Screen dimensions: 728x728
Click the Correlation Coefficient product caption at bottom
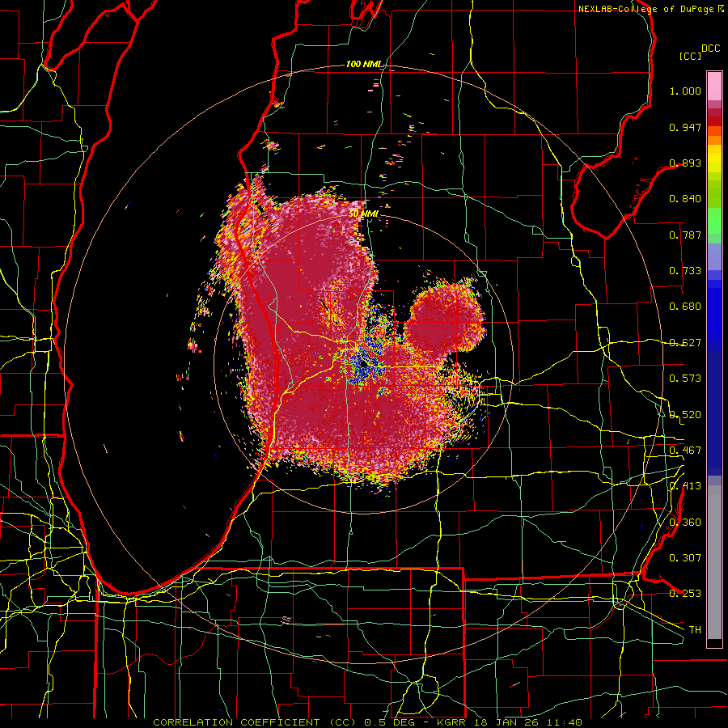tap(367, 722)
